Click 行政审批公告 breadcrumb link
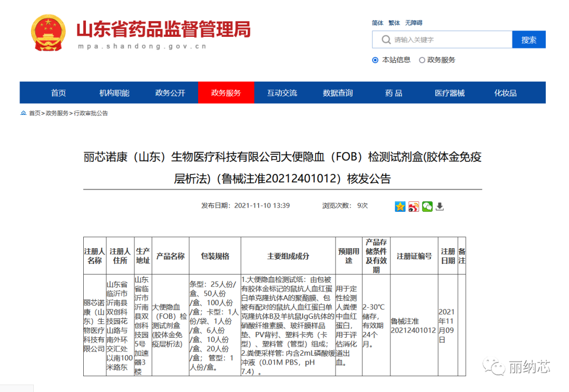This screenshot has height=392, width=569. 91,113
